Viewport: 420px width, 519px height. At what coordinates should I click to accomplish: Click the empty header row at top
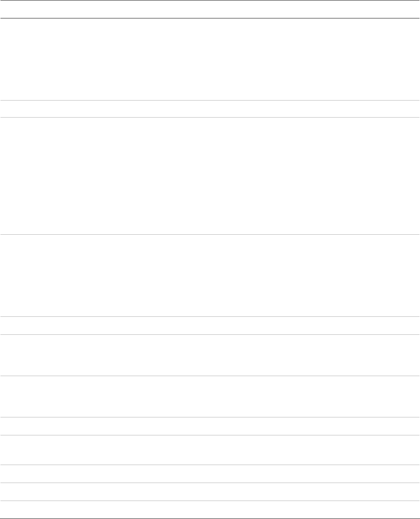[210, 9]
